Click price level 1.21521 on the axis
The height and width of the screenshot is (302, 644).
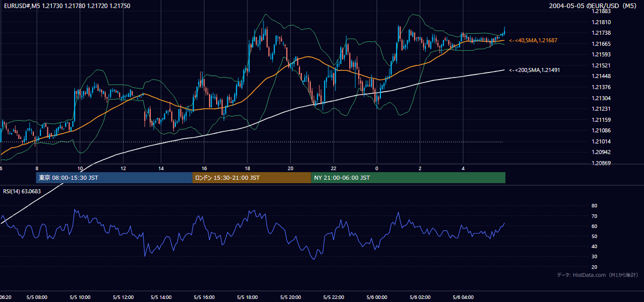pos(602,65)
